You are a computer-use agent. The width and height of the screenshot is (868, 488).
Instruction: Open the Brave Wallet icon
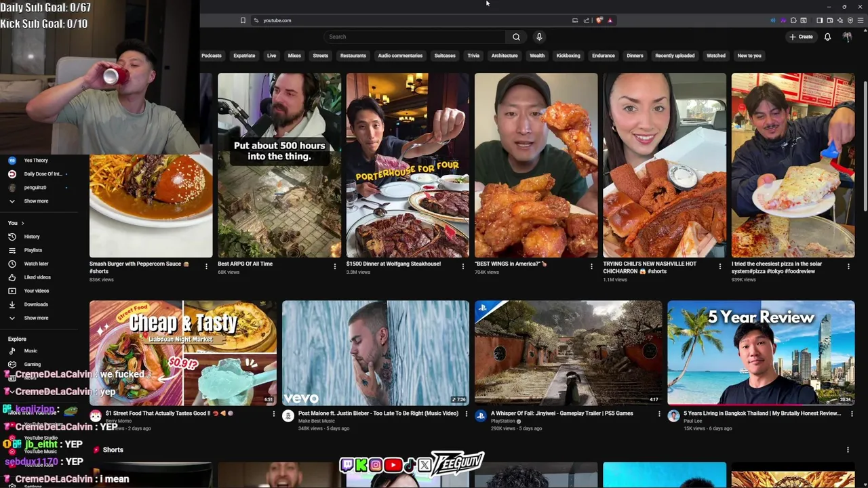829,20
